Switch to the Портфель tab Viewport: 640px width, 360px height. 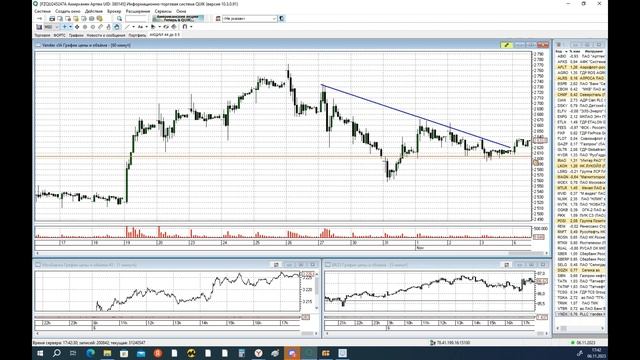click(137, 35)
